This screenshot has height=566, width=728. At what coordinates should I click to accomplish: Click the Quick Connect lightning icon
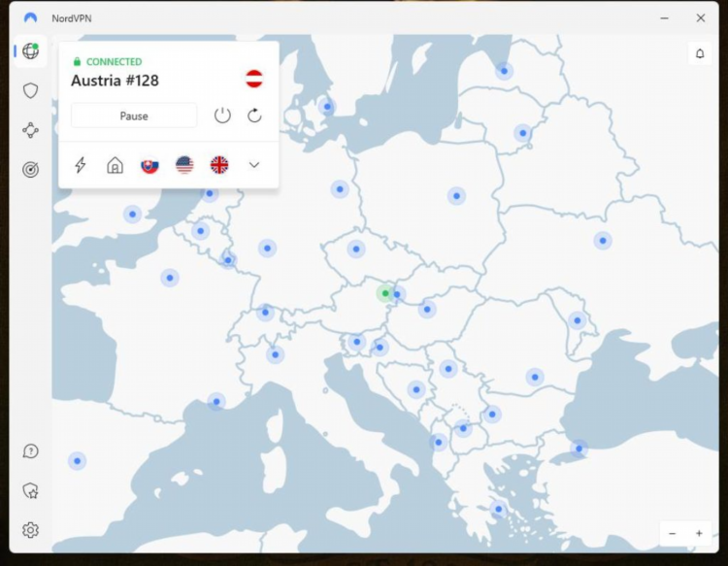click(x=81, y=165)
